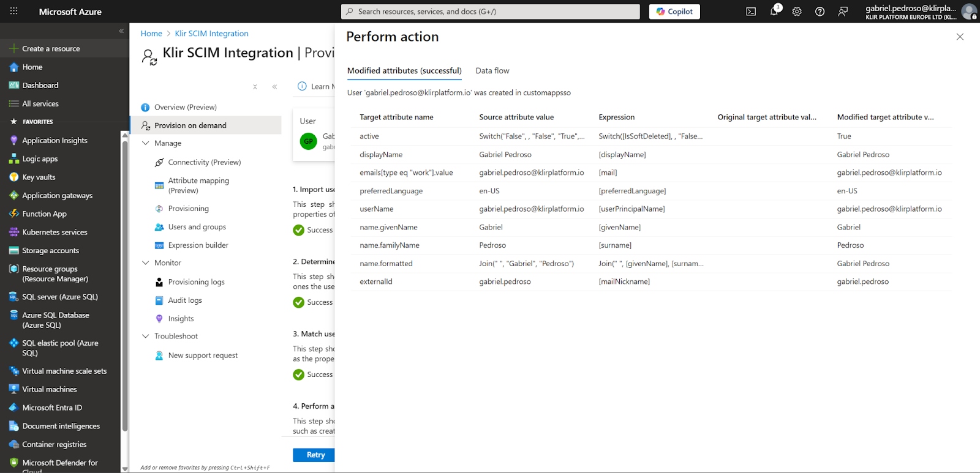The height and width of the screenshot is (473, 980).
Task: Switch to the Data flow tab
Action: [x=492, y=71]
